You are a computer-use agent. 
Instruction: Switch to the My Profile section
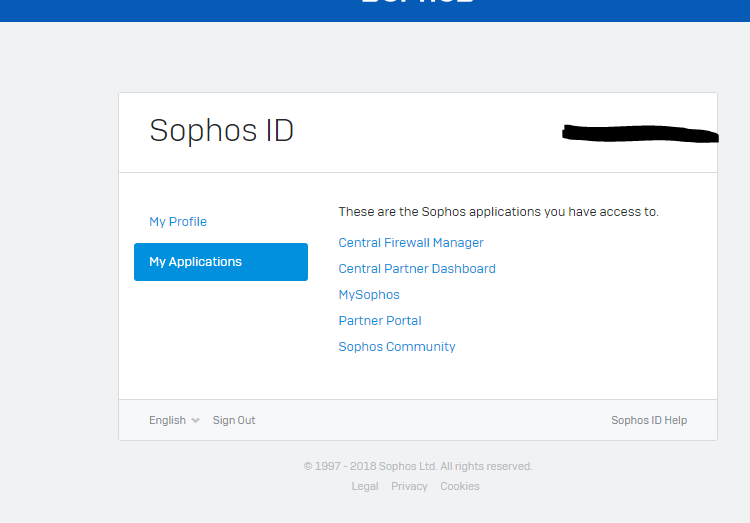coord(178,222)
